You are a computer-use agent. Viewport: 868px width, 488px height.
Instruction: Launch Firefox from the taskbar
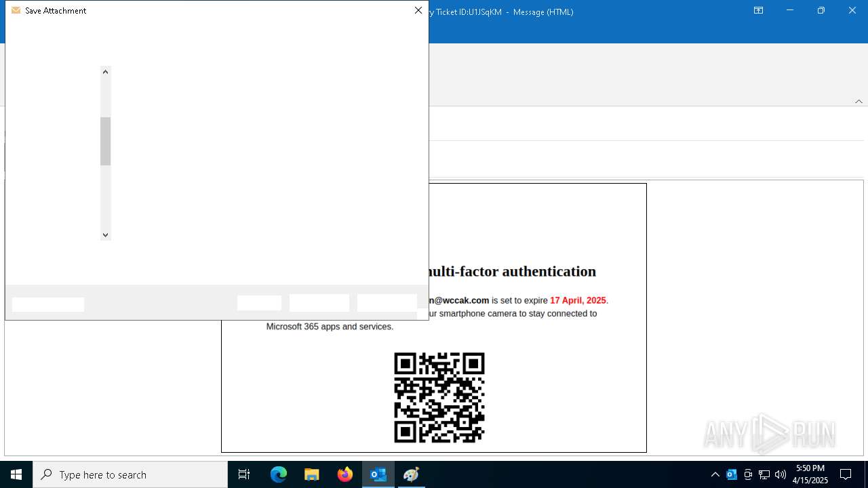[344, 474]
